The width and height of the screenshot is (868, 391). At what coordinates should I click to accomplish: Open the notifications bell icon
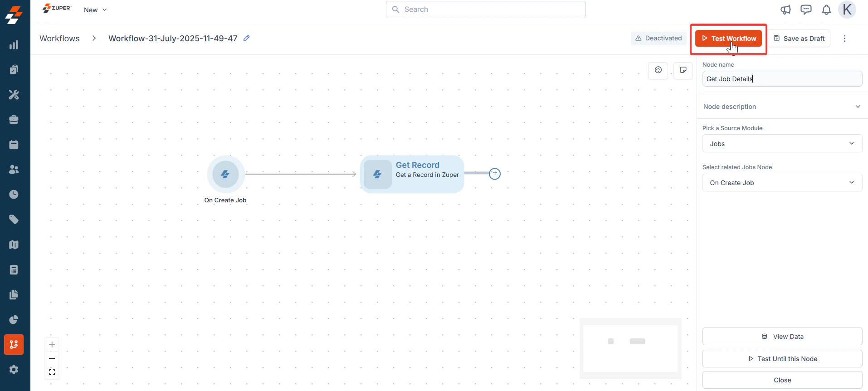826,10
